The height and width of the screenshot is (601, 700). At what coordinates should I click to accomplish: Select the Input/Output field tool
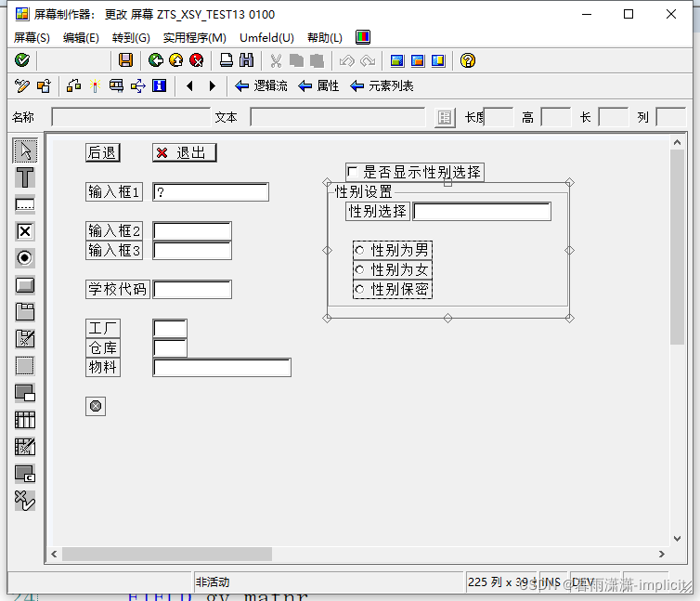click(x=25, y=204)
